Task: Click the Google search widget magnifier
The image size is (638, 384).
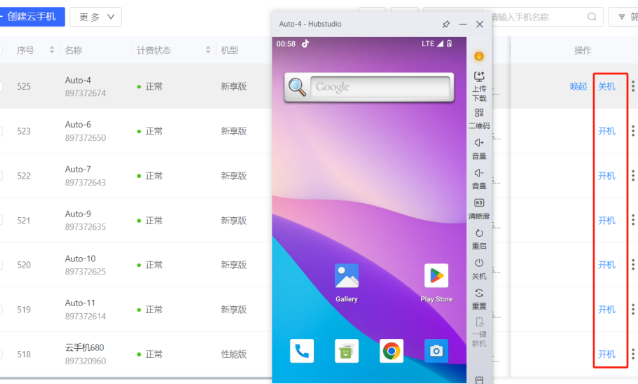Action: [297, 87]
